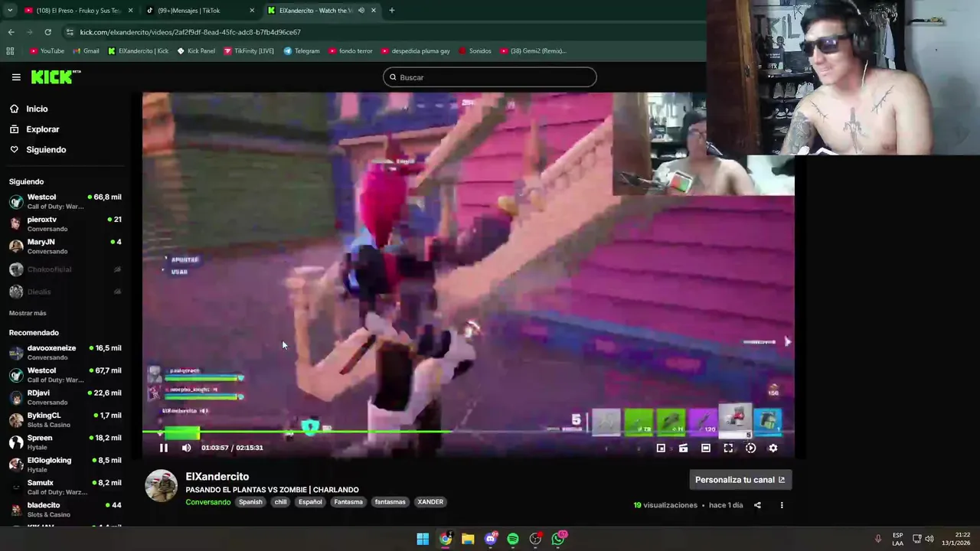Open recommended channel Spreen

[x=65, y=442]
